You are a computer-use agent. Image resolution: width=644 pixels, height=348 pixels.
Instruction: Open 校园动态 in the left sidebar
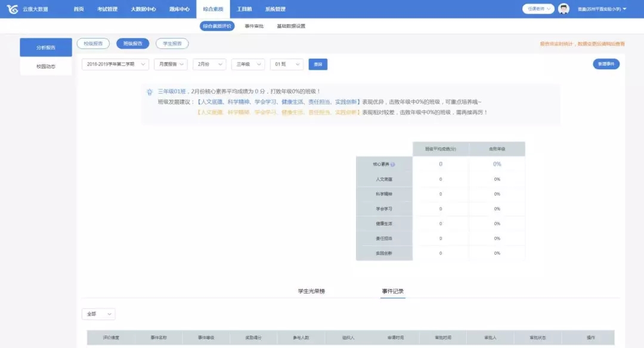tap(46, 66)
